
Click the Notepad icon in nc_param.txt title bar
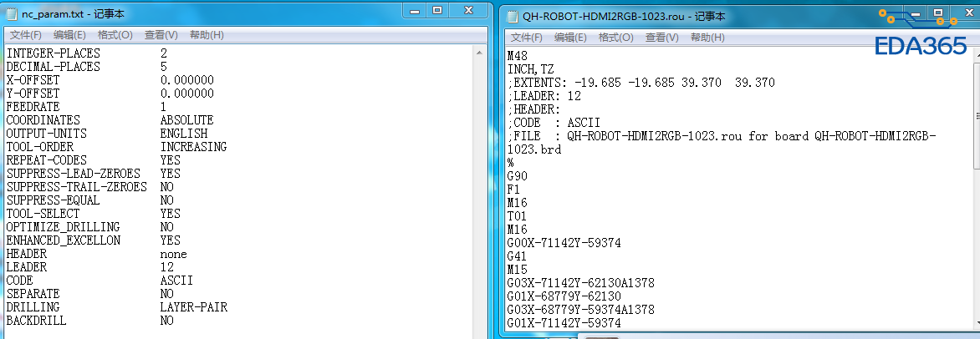(11, 13)
